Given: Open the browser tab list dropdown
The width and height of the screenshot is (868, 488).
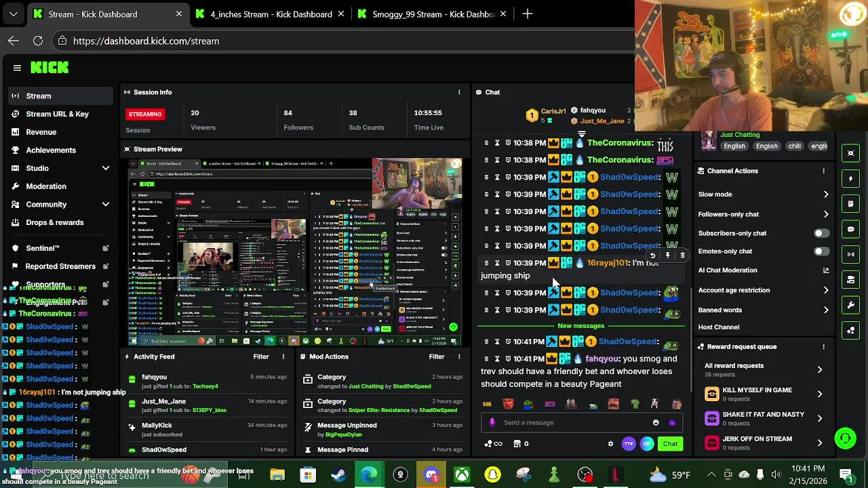Looking at the screenshot, I should tap(14, 14).
